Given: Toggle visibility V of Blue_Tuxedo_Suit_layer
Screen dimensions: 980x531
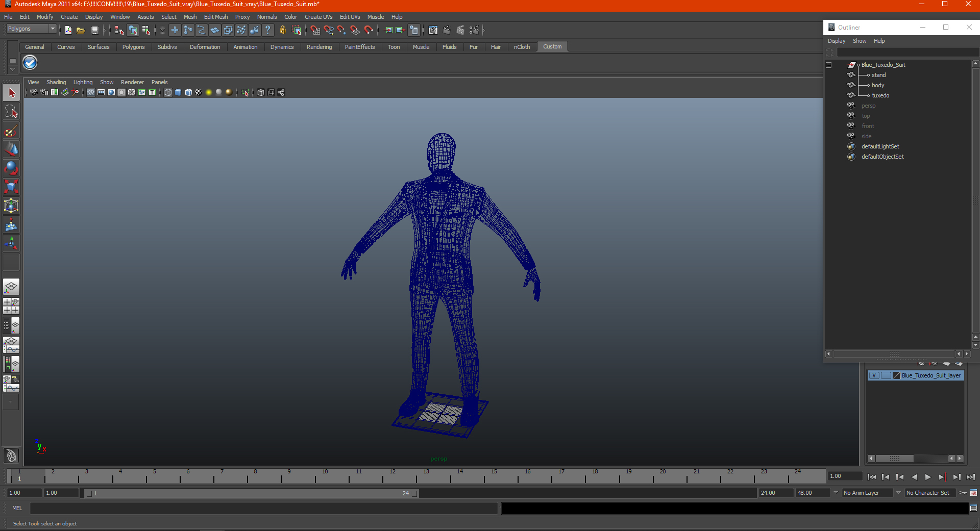Looking at the screenshot, I should (874, 375).
